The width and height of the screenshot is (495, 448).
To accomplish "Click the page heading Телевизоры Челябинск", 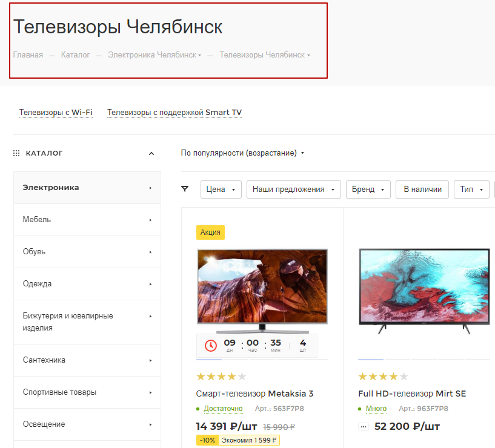I will [x=118, y=27].
